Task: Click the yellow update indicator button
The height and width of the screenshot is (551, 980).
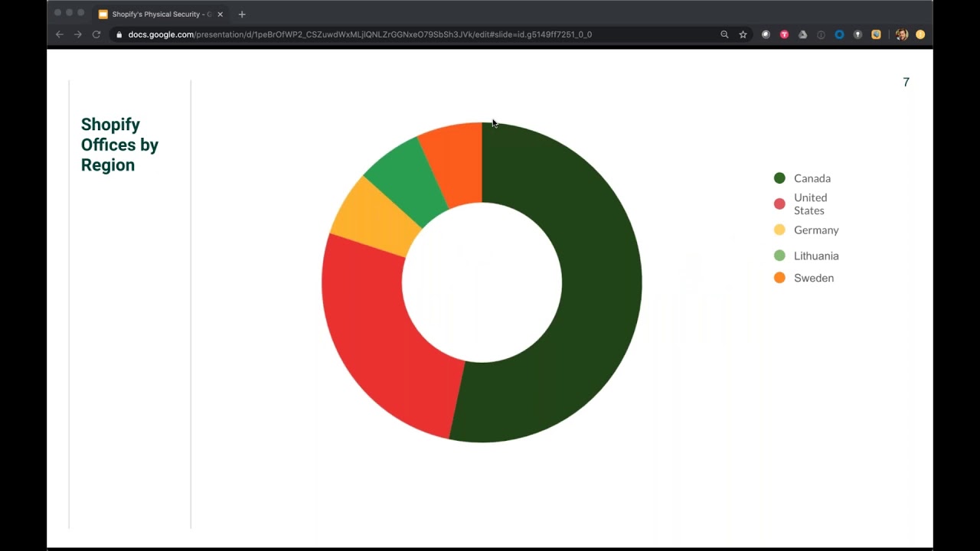Action: 920,34
